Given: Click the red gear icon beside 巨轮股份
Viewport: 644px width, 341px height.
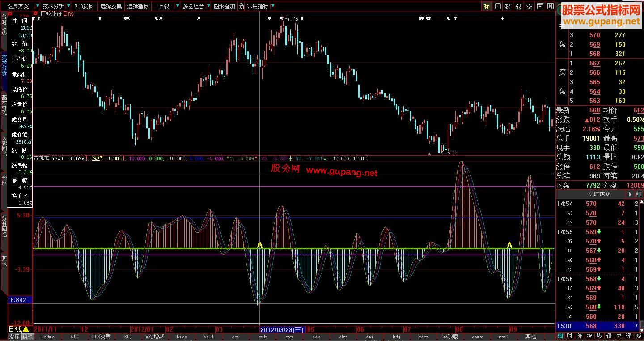Looking at the screenshot, I should coord(36,14).
